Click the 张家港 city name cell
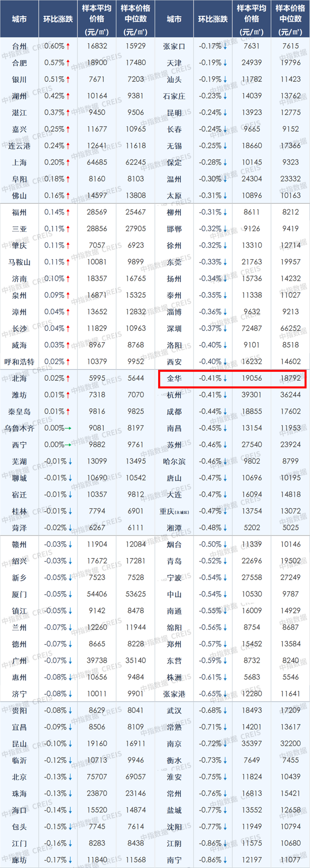 (x=174, y=694)
